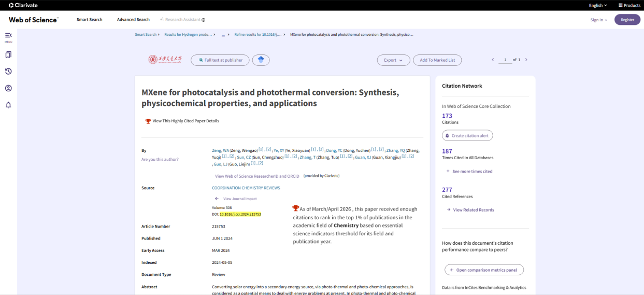Click the 173 Citations count
The width and height of the screenshot is (644, 295).
(447, 116)
